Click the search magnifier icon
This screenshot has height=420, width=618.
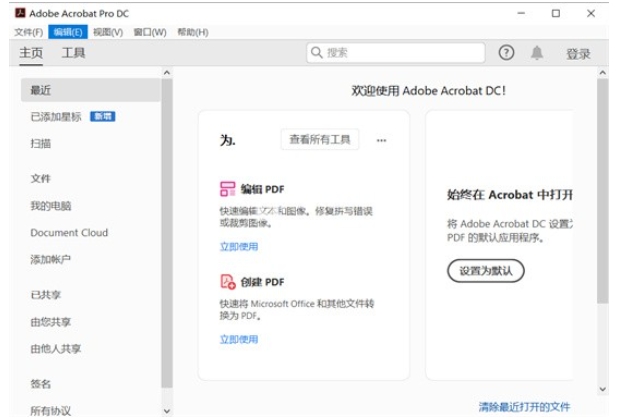click(x=316, y=52)
